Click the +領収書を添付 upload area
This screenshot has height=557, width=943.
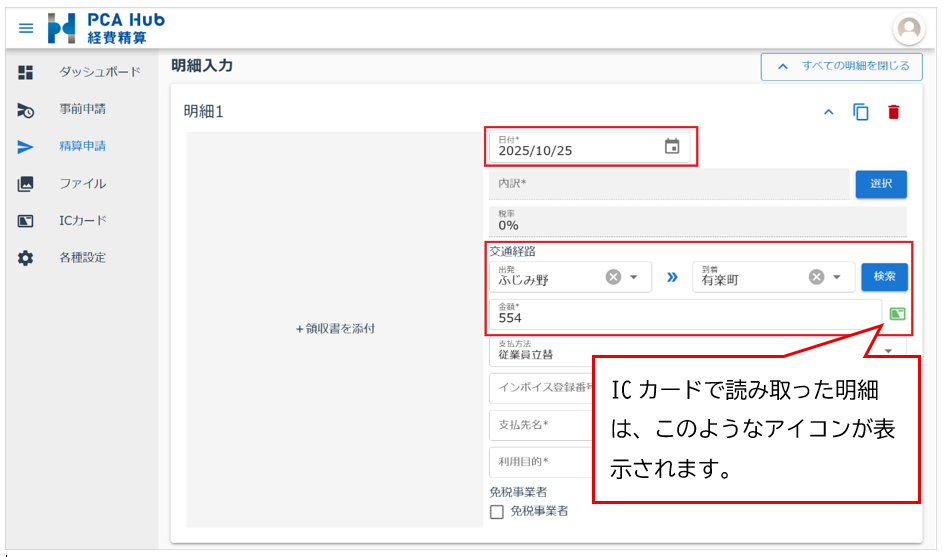(335, 329)
